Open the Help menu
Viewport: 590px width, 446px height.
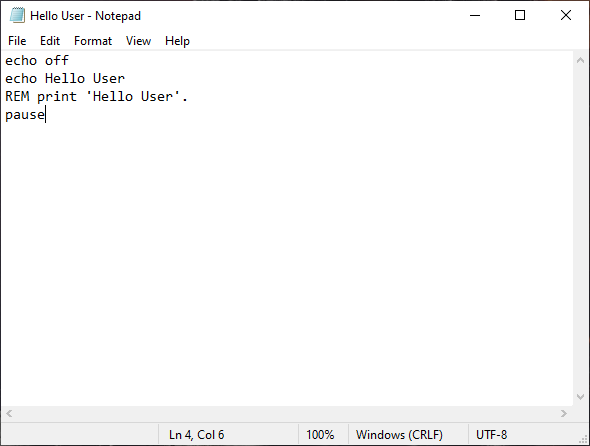(177, 41)
